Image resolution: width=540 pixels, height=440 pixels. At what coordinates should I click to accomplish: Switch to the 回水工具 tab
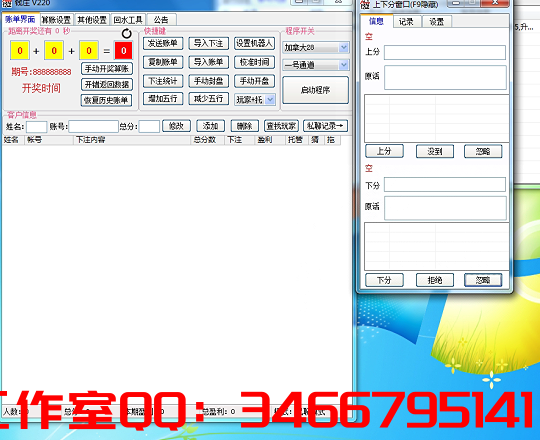(x=128, y=20)
